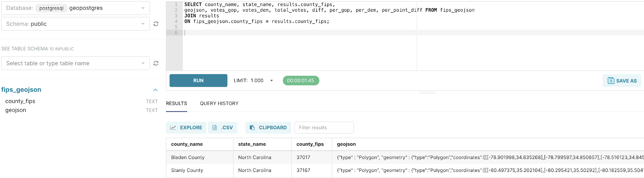Refresh the table list icon

tap(156, 63)
